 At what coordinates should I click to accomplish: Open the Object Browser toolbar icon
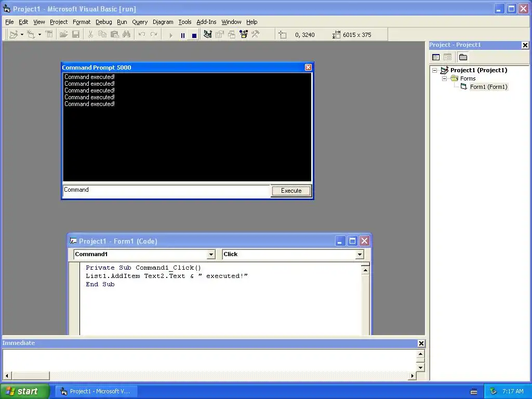pyautogui.click(x=244, y=34)
